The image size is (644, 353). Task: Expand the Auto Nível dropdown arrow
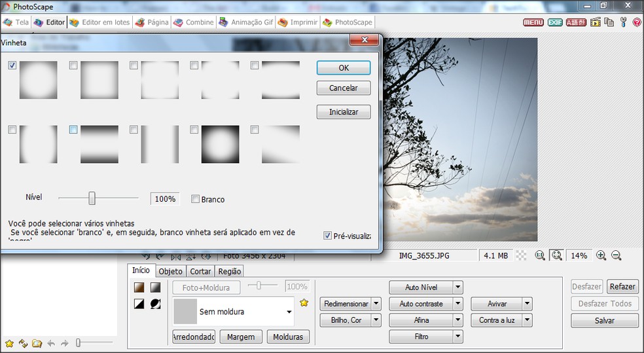[x=458, y=288]
